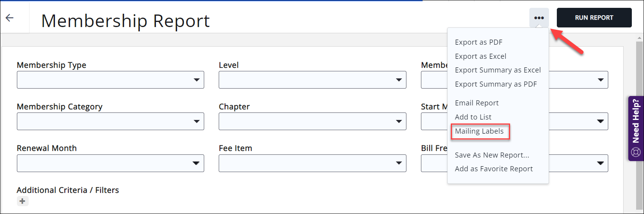Choose Export Summary as Excel
The image size is (644, 214).
(498, 70)
